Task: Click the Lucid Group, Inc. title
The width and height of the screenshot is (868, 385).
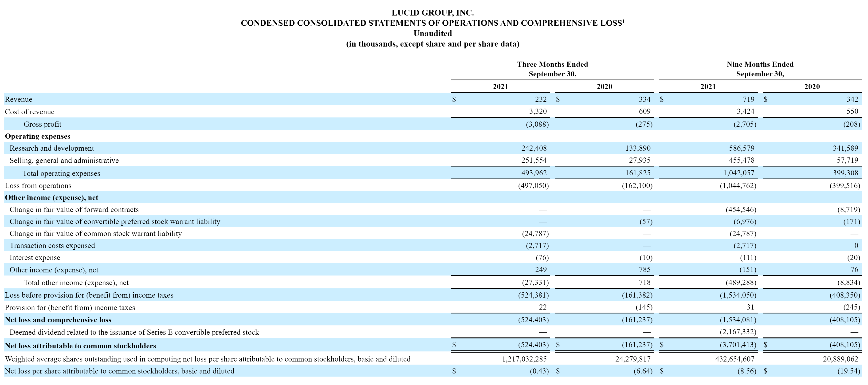Action: tap(433, 13)
